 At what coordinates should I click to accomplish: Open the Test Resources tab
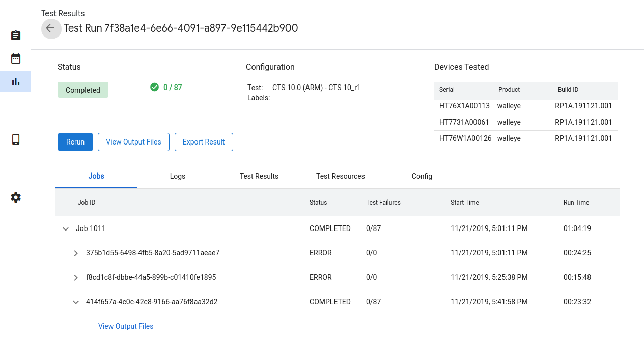tap(341, 176)
